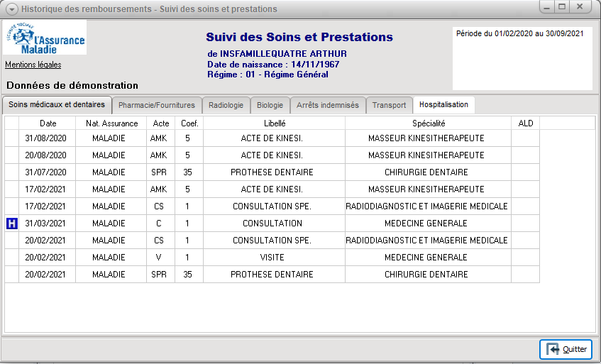
Task: Click the ALD column header
Action: tap(526, 123)
